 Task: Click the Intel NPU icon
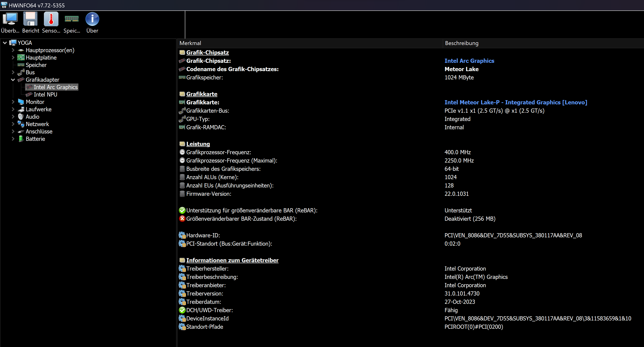coord(29,94)
